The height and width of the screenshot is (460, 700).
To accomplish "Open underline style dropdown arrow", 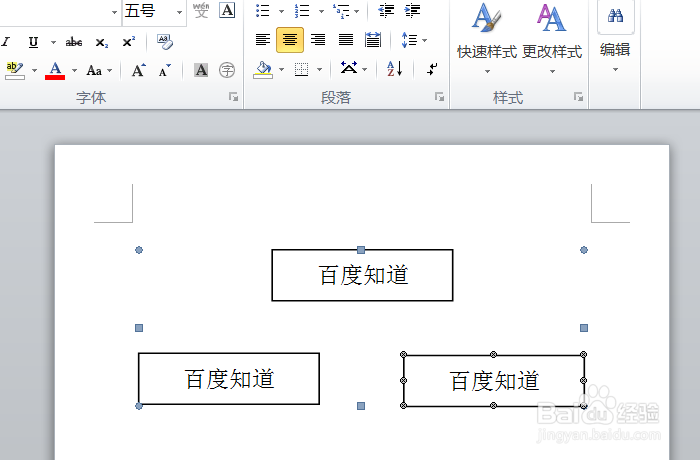I will pos(54,42).
